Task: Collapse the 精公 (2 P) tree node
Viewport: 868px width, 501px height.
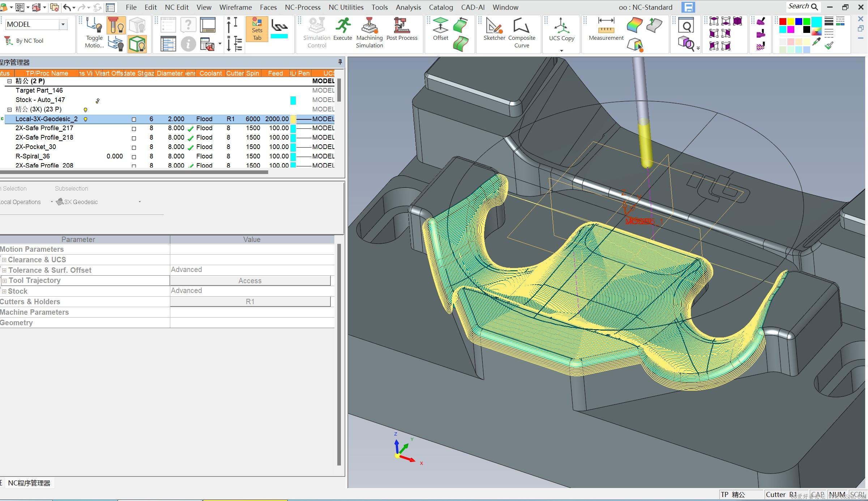Action: point(10,81)
